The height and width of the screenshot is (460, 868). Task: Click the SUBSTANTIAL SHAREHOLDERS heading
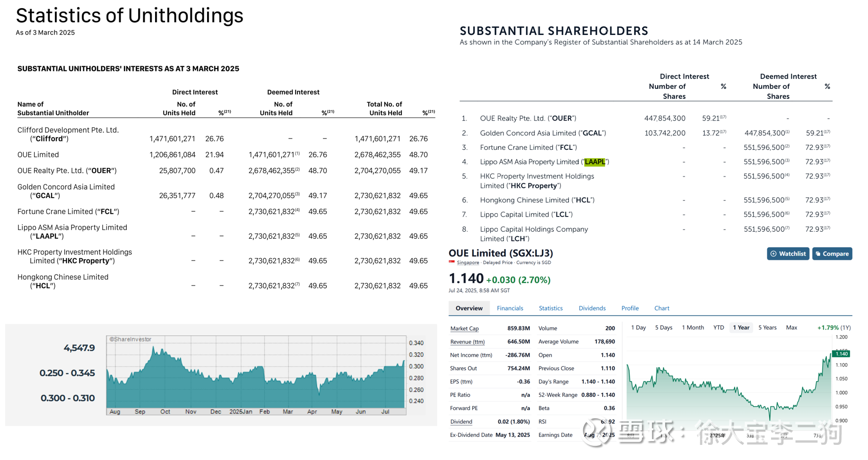[x=554, y=31]
